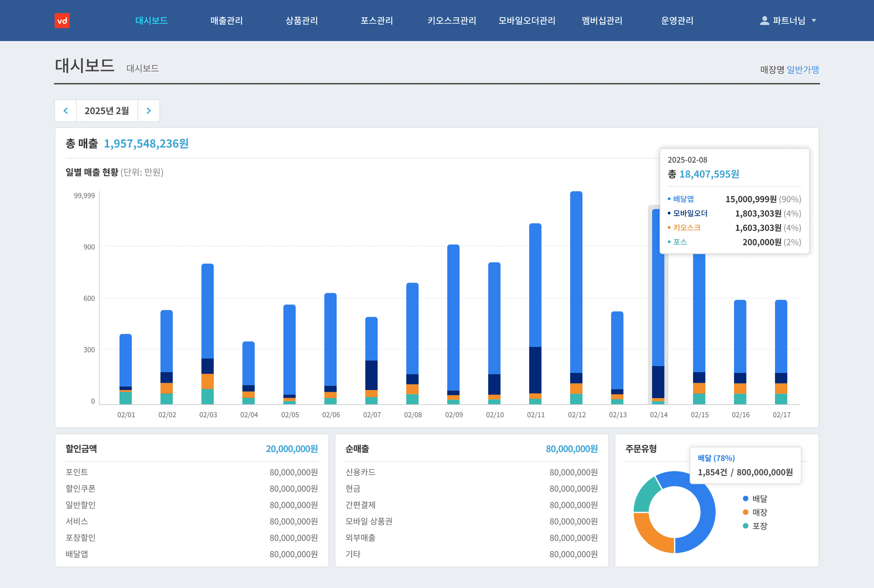Open the 2025년 2월 month selector

tap(107, 111)
